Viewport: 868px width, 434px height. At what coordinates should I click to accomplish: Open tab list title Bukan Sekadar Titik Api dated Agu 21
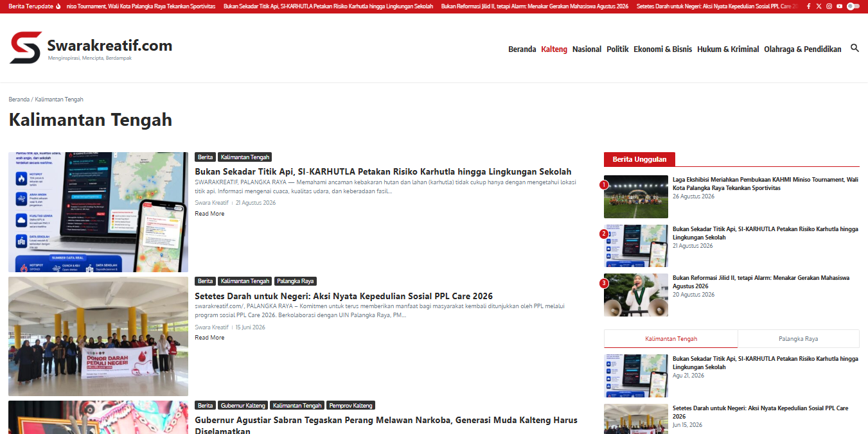click(x=765, y=363)
